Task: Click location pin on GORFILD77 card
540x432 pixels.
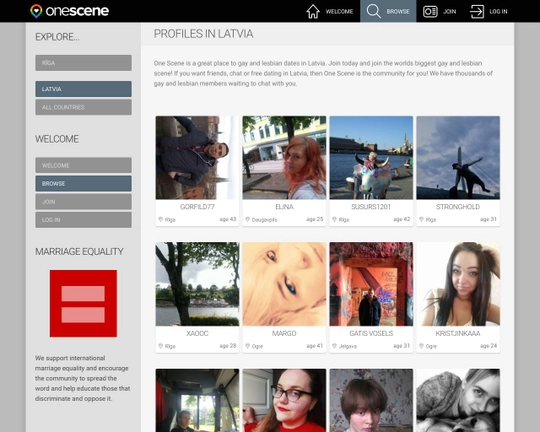Action: (x=160, y=219)
